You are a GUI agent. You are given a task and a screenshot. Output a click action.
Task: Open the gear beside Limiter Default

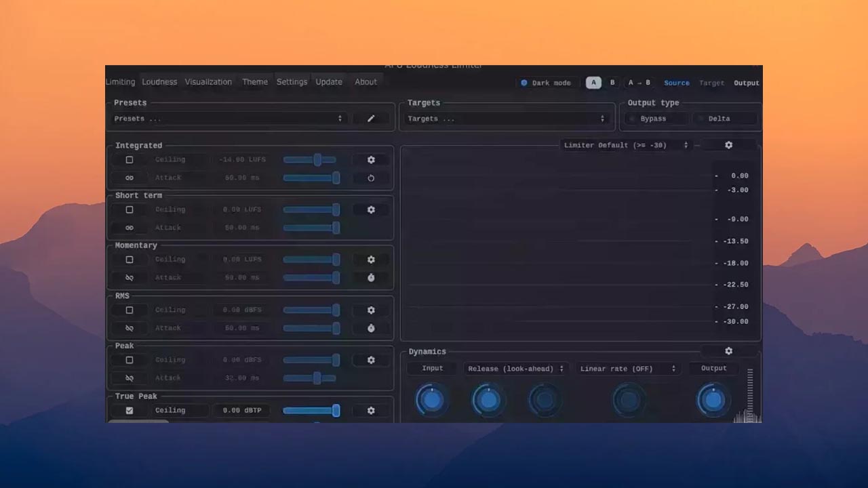(728, 144)
